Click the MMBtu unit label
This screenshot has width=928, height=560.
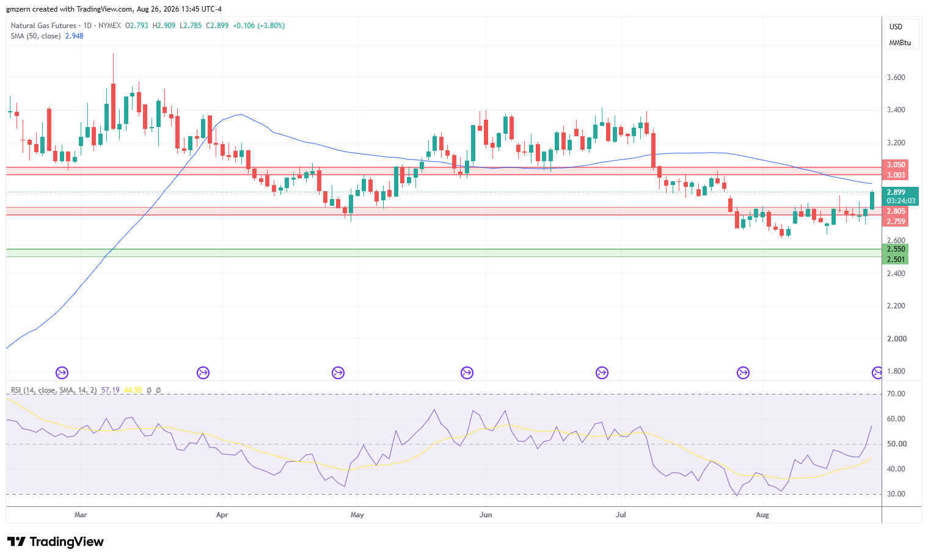[900, 43]
